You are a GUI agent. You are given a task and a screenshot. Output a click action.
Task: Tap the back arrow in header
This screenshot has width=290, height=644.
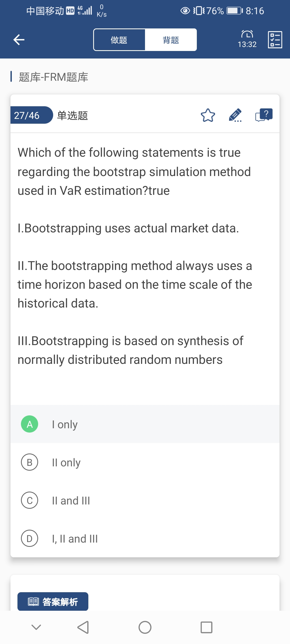point(19,40)
